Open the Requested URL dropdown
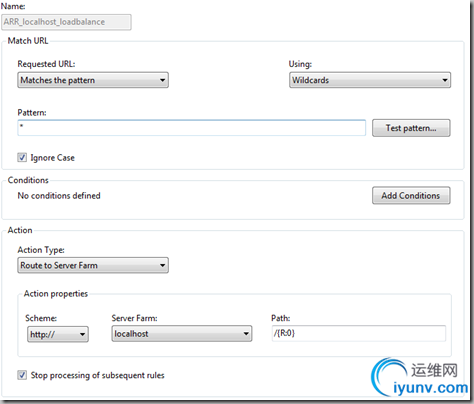This screenshot has height=404, width=474. coord(93,80)
